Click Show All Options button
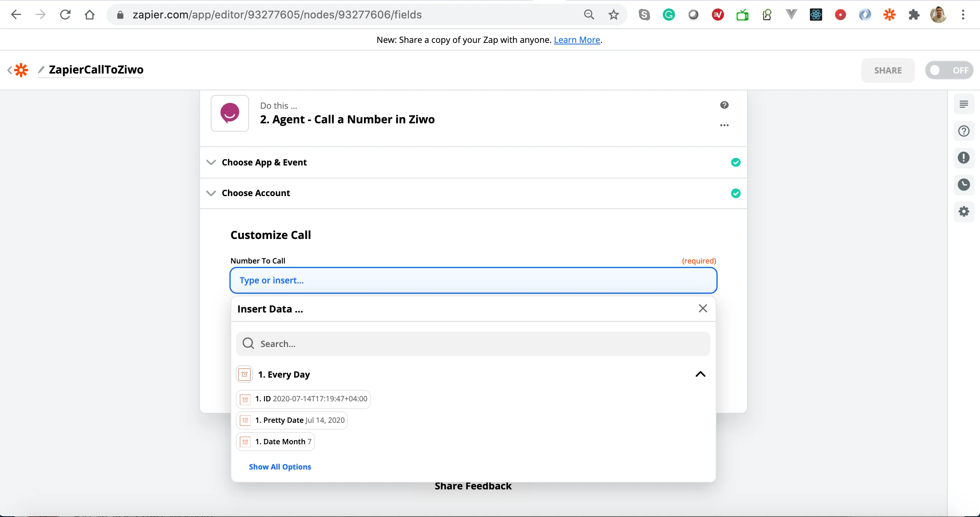The width and height of the screenshot is (980, 517). click(280, 466)
